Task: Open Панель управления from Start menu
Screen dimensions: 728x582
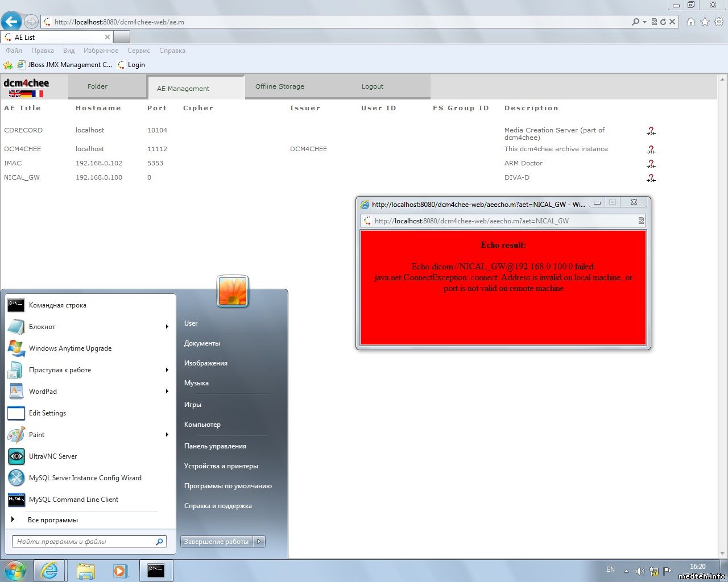Action: point(215,446)
